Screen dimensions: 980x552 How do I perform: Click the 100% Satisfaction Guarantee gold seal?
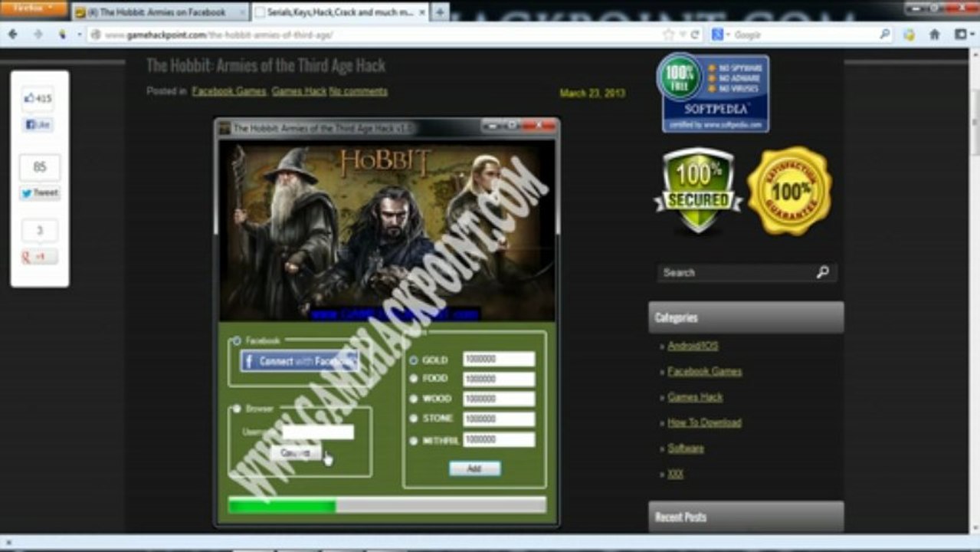pos(789,190)
